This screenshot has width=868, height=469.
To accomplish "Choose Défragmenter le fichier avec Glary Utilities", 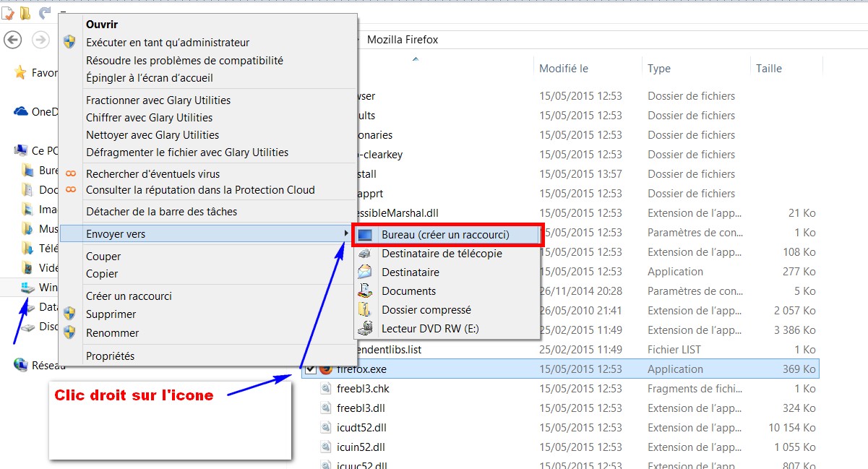I will pyautogui.click(x=187, y=152).
